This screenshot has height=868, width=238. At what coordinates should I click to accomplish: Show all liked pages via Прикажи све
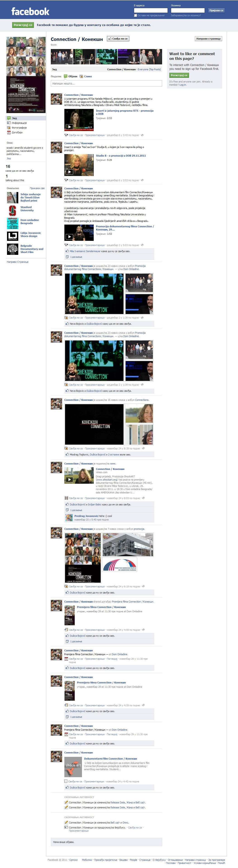click(x=37, y=188)
